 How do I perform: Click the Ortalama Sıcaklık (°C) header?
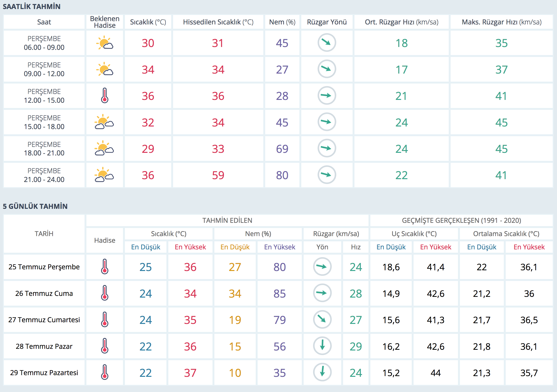506,234
